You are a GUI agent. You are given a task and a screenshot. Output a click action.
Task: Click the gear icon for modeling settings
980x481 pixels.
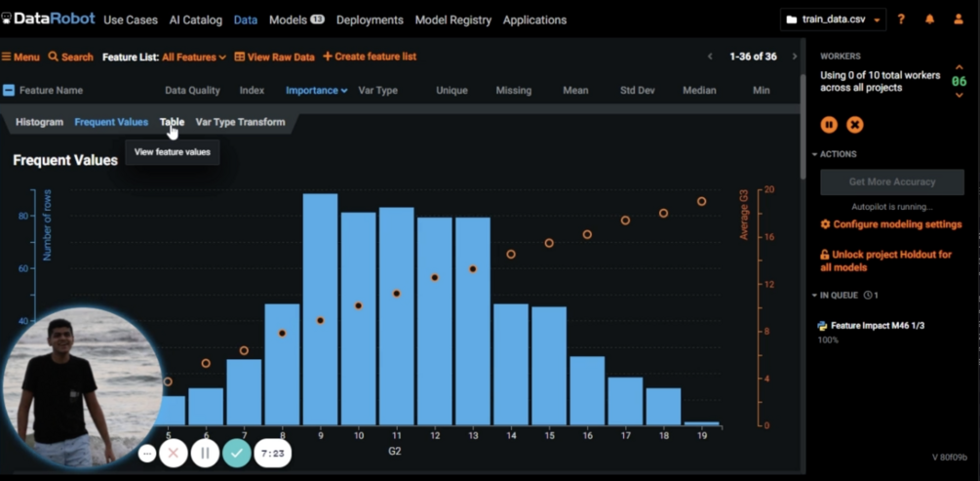[x=825, y=224]
